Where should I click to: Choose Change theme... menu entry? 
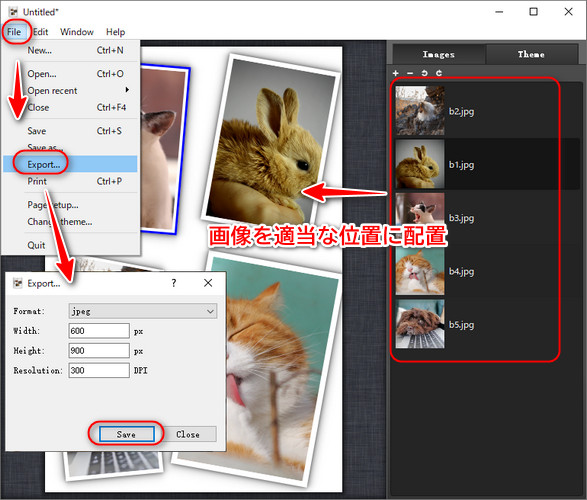click(x=71, y=222)
